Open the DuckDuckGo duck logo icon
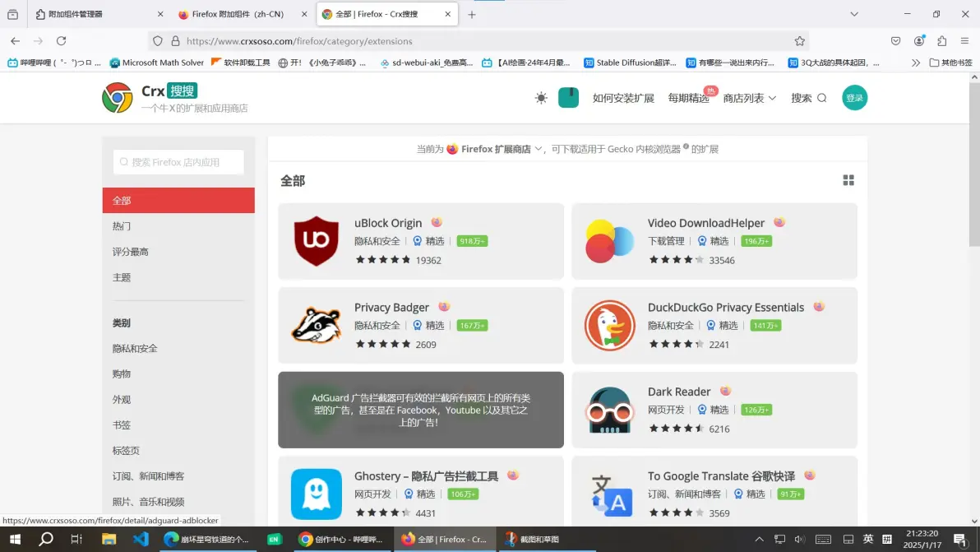The width and height of the screenshot is (980, 552). pos(609,325)
